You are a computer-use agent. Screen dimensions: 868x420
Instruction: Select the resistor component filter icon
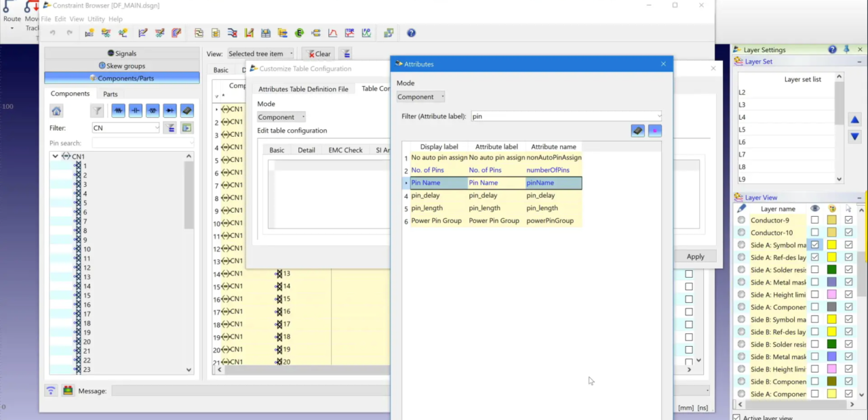pos(119,110)
